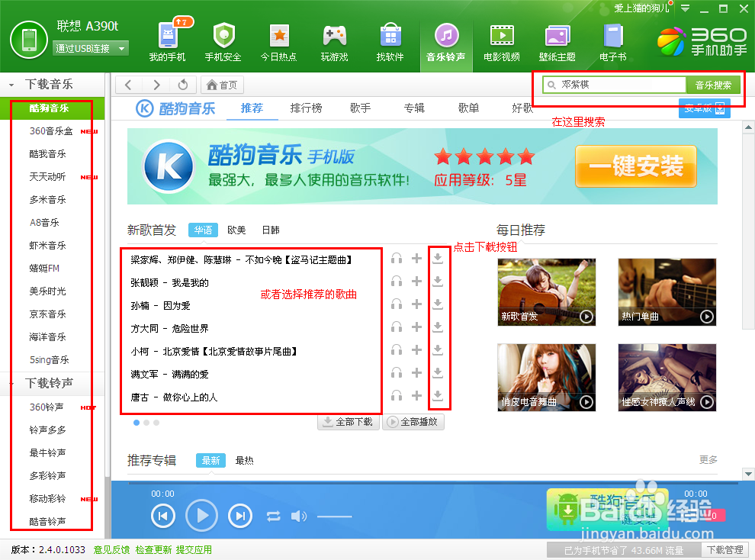Add 孙楠 因为爱 with plus icon
The height and width of the screenshot is (560, 755).
pos(416,304)
